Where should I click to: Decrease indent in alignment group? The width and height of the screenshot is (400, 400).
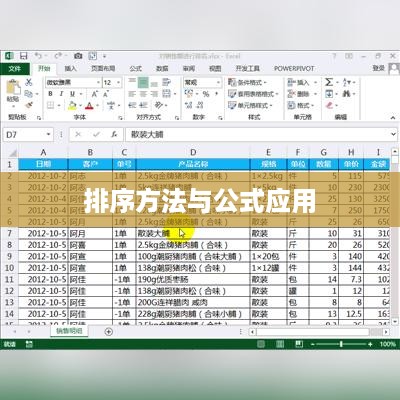tap(132, 105)
